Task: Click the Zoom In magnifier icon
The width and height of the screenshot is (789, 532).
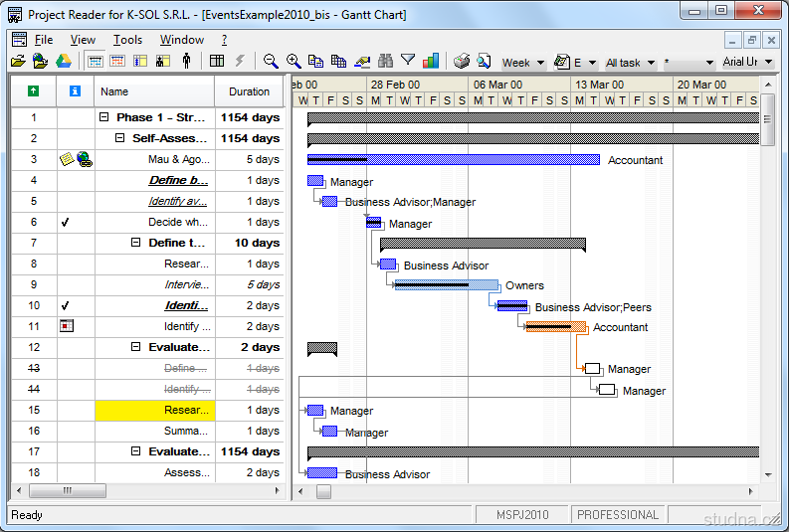Action: pos(294,62)
